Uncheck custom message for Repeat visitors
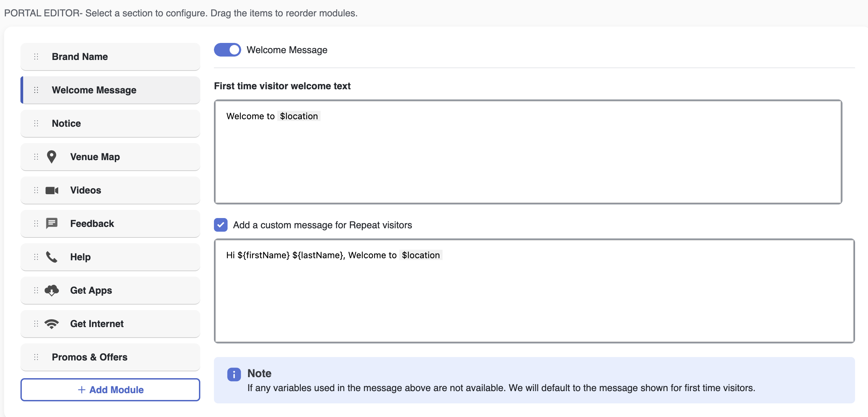 (221, 225)
